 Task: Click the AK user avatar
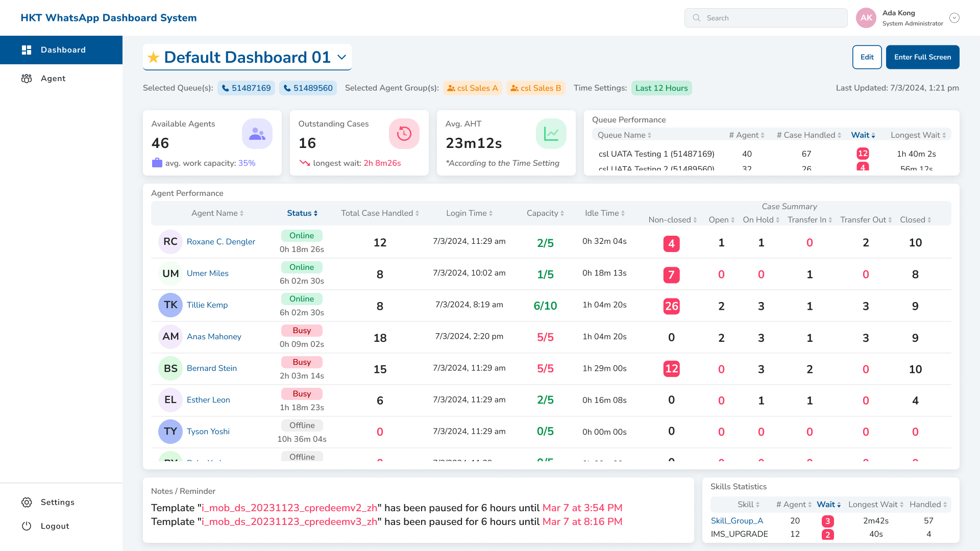[866, 18]
